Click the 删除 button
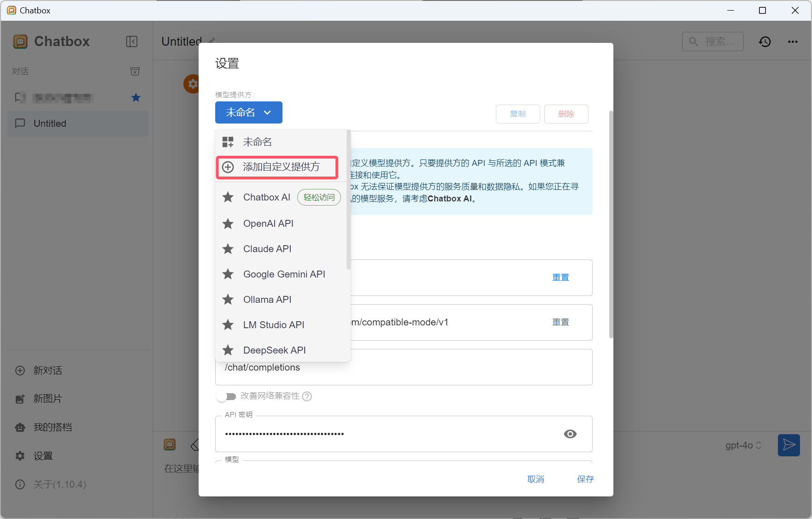Image resolution: width=812 pixels, height=519 pixels. coord(566,114)
